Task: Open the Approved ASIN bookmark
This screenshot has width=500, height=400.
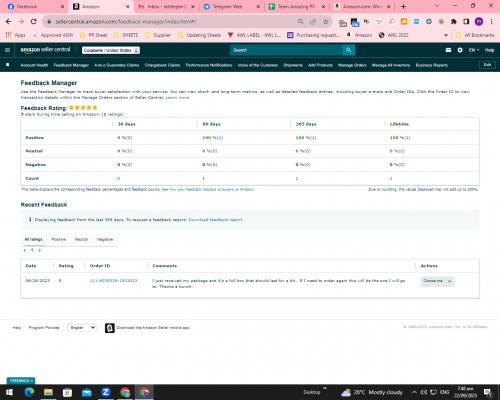Action: click(x=53, y=35)
